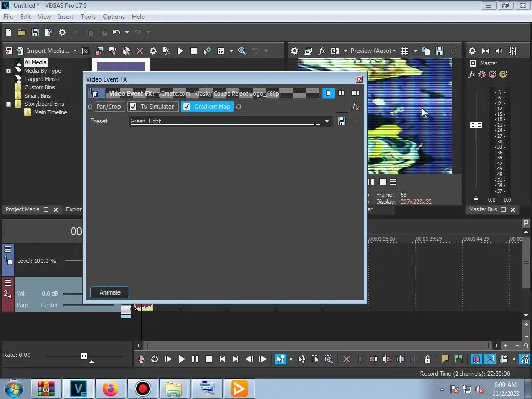532x399 pixels.
Task: Open the File menu
Action: tap(8, 17)
